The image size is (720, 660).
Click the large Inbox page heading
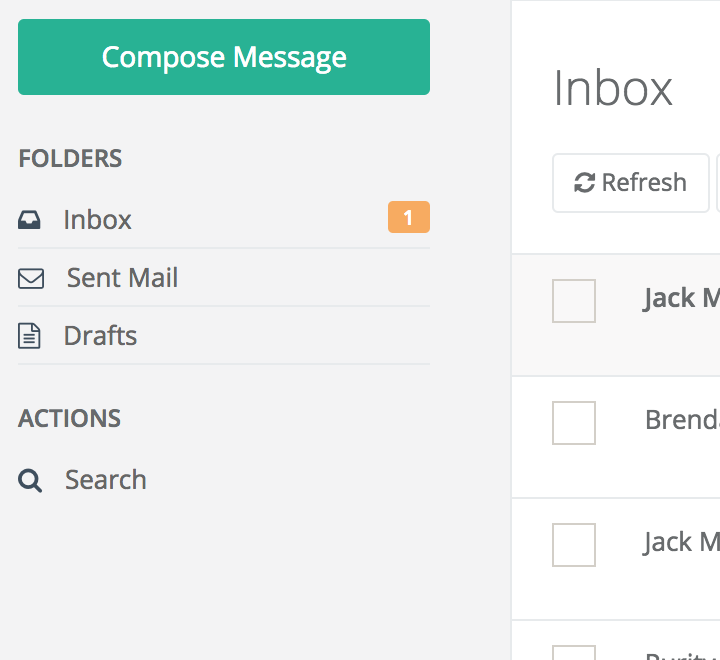coord(613,88)
